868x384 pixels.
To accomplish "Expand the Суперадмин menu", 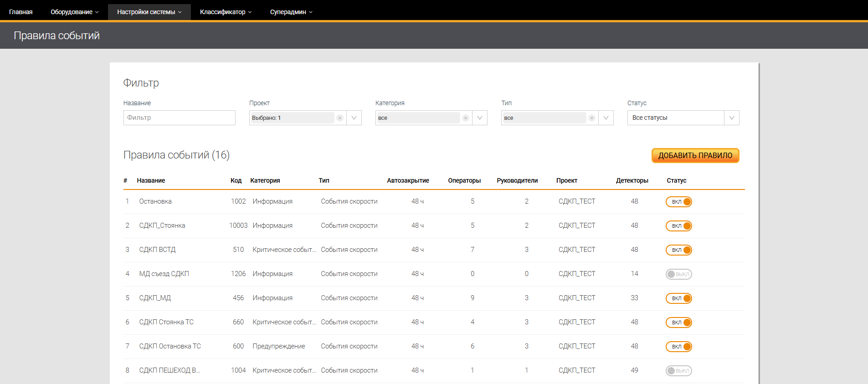I will click(291, 12).
